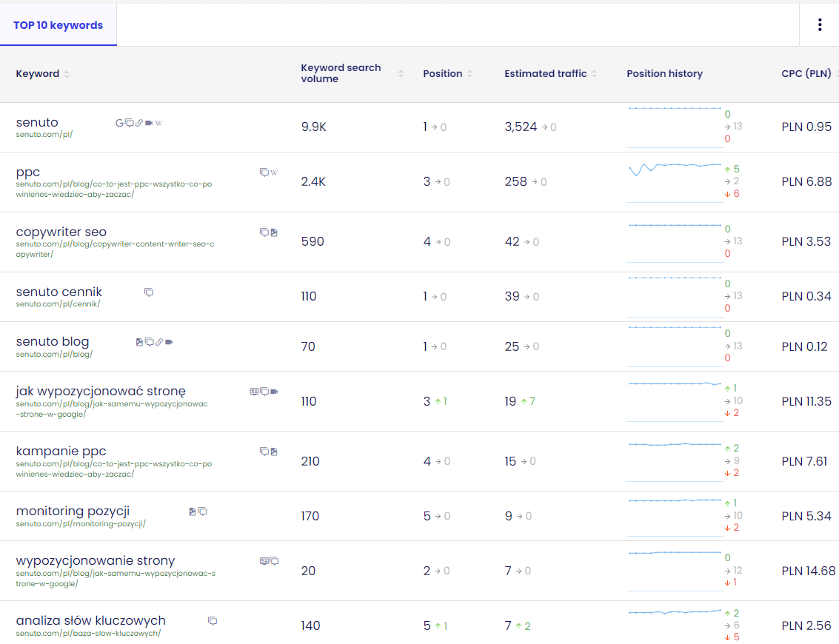The image size is (839, 644).
Task: Click speech-bubble icon in wypozycjonowanie strony row
Action: point(275,561)
